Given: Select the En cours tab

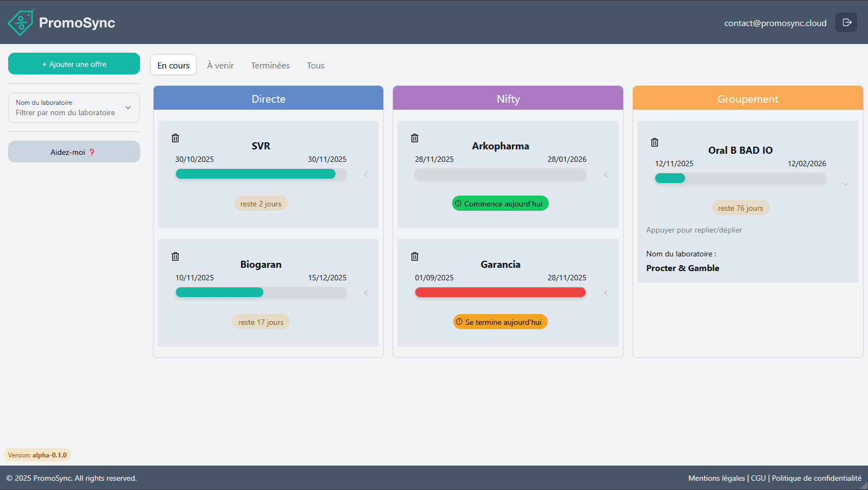Looking at the screenshot, I should tap(174, 65).
